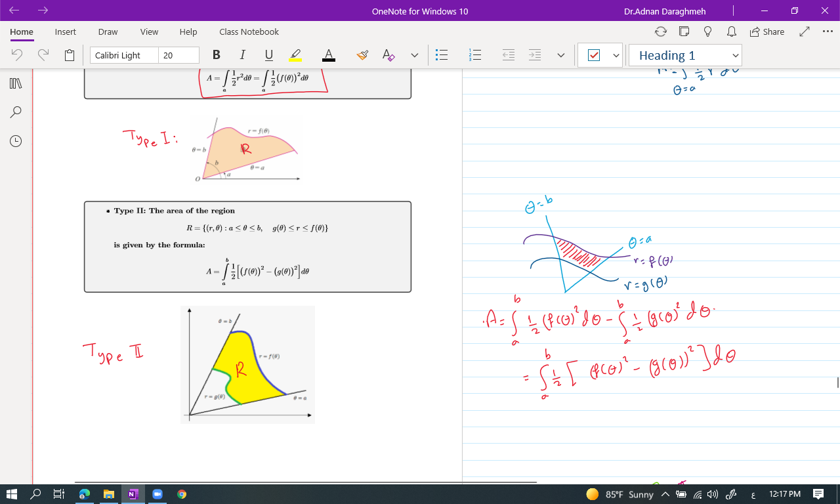Switch to the Draw tab
The width and height of the screenshot is (840, 504).
(108, 31)
